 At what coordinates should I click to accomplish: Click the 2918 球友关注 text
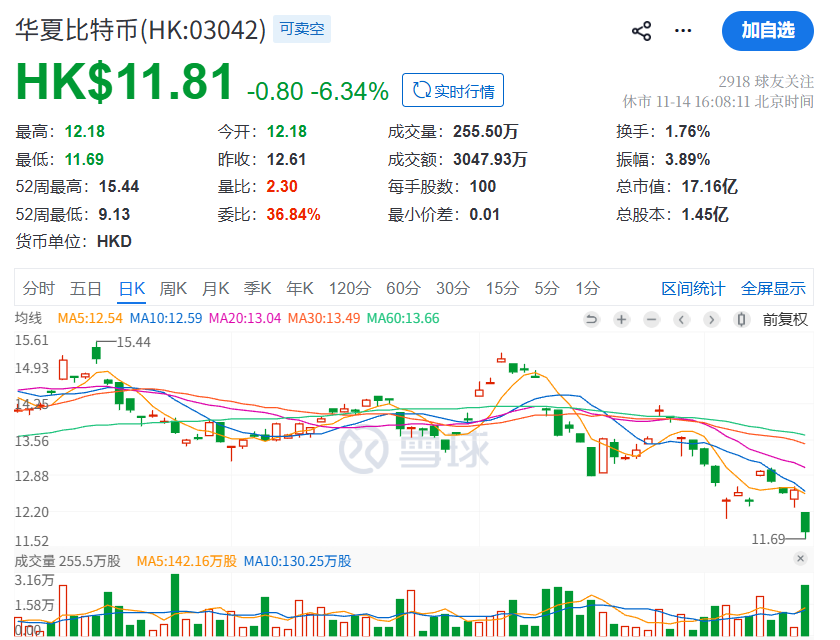click(x=766, y=81)
